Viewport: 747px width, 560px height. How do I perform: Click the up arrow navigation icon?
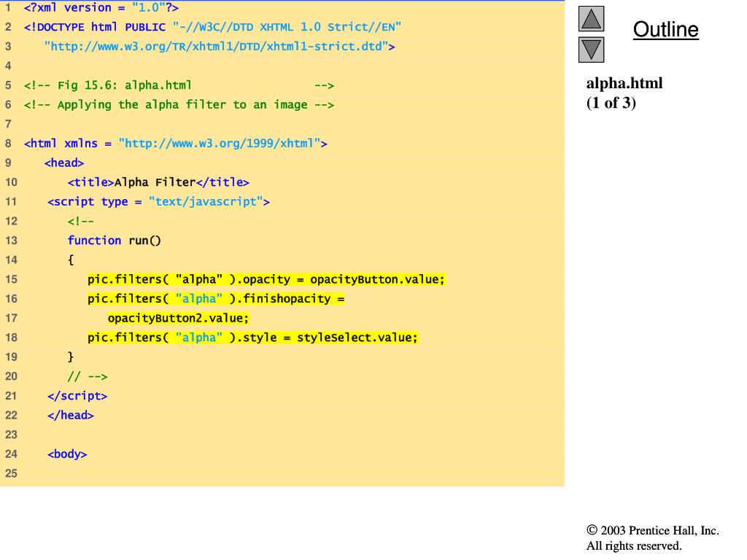click(591, 18)
